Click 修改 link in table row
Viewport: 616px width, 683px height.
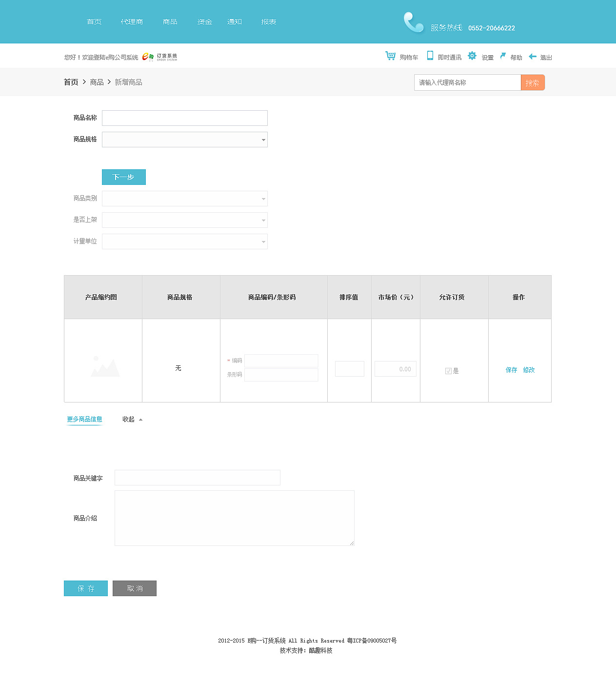pos(529,370)
